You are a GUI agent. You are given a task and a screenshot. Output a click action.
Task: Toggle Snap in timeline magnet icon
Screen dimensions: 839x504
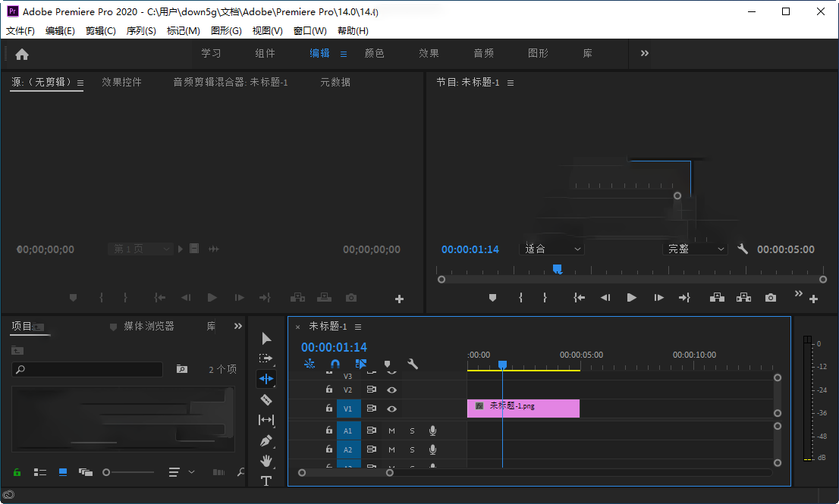pos(335,364)
